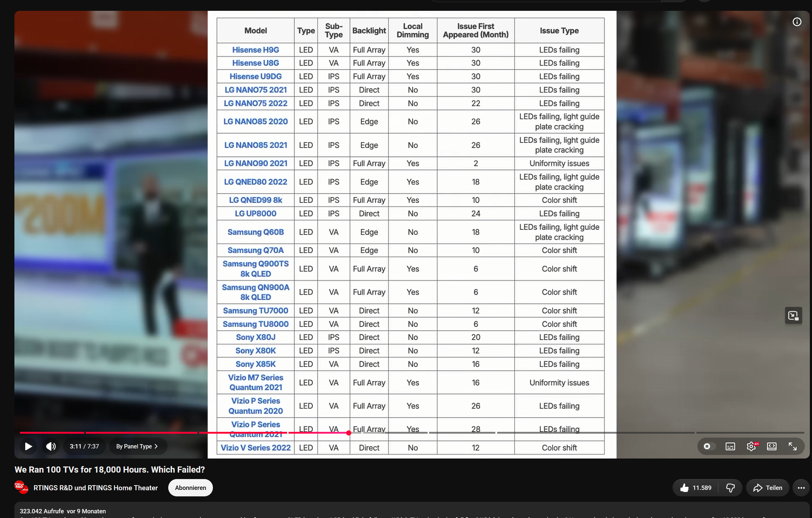Seek using the red progress bar handle
The height and width of the screenshot is (518, 812).
click(x=349, y=433)
